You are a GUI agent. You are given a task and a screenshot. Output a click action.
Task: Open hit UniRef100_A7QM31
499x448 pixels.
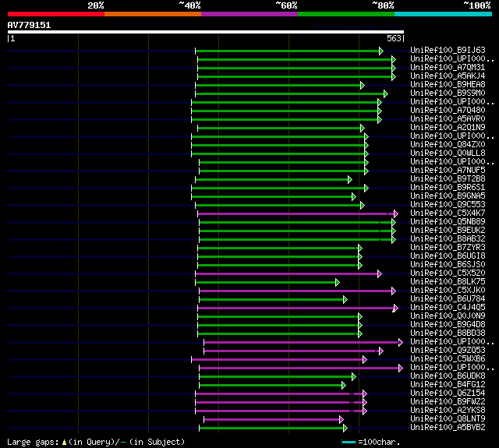[x=448, y=68]
